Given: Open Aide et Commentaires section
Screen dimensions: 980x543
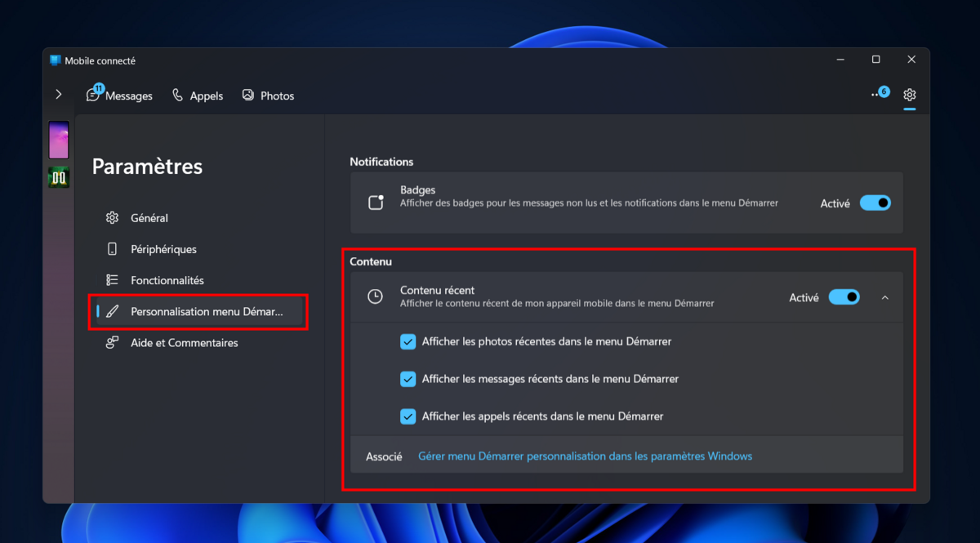Looking at the screenshot, I should tap(198, 343).
